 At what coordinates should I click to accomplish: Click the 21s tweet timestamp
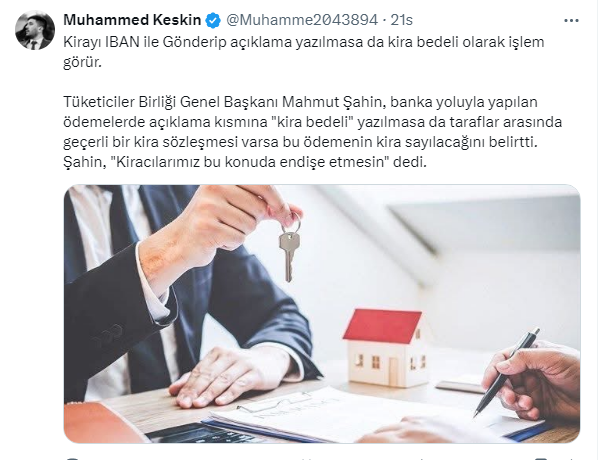pos(401,20)
